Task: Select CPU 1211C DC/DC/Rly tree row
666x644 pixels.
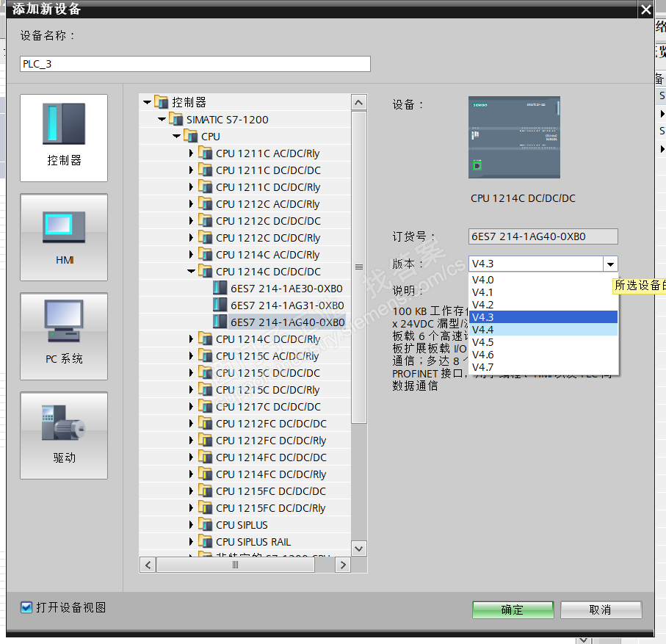Action: click(x=245, y=187)
